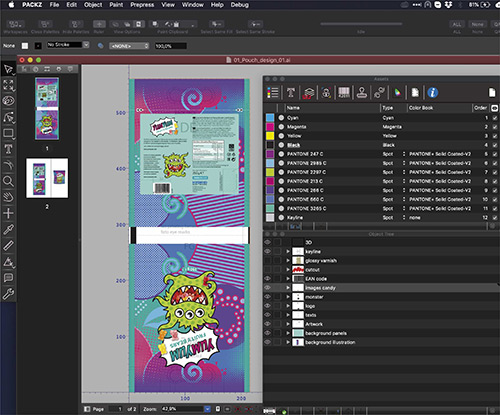The width and height of the screenshot is (500, 415).
Task: Expand the keyline layer
Action: click(x=288, y=251)
